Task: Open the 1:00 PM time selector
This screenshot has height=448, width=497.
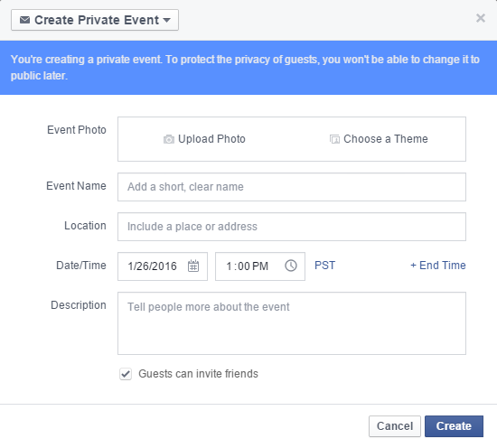Action: pos(260,266)
